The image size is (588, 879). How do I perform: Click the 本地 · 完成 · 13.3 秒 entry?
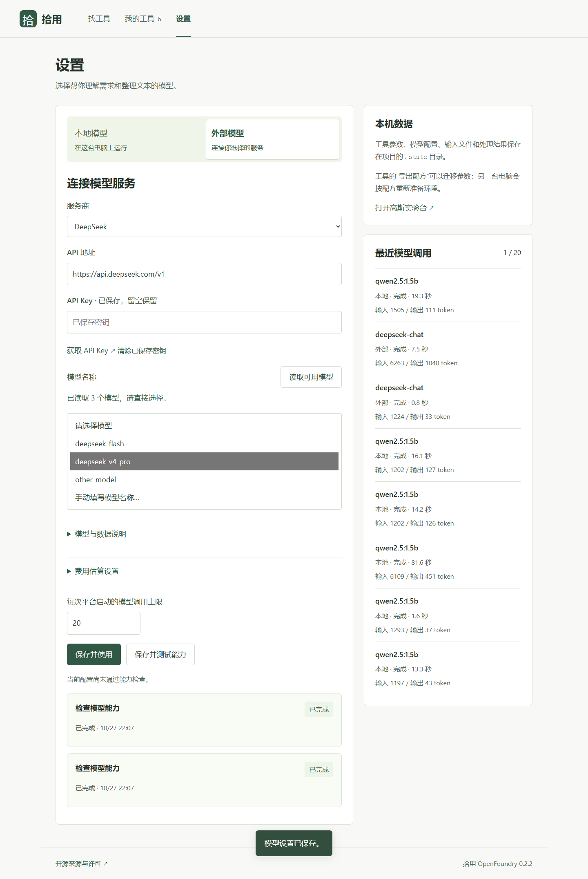tap(403, 669)
